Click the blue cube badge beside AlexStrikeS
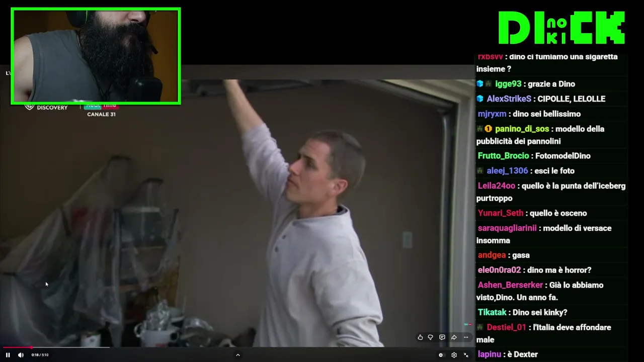Screen dimensions: 644x362 [x=480, y=99]
